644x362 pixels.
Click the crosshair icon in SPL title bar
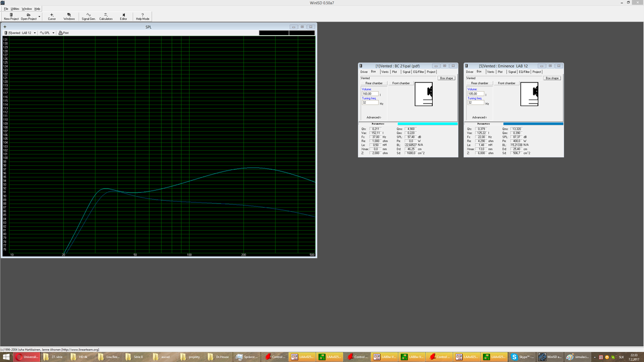5,27
